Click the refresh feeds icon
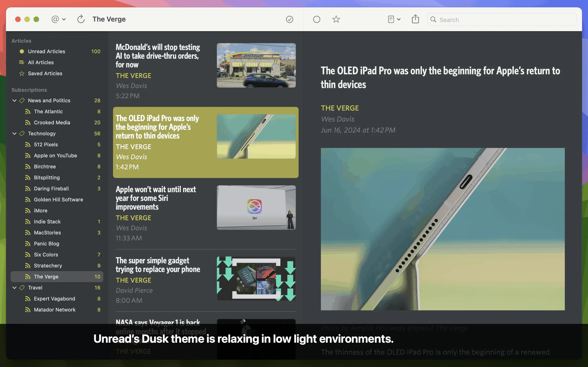The height and width of the screenshot is (367, 588). [x=81, y=19]
